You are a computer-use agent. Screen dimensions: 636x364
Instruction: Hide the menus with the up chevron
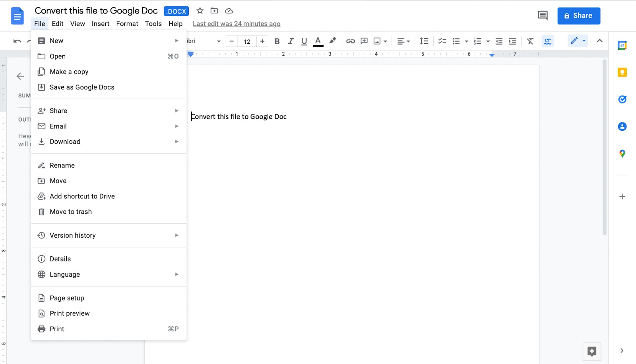point(600,41)
